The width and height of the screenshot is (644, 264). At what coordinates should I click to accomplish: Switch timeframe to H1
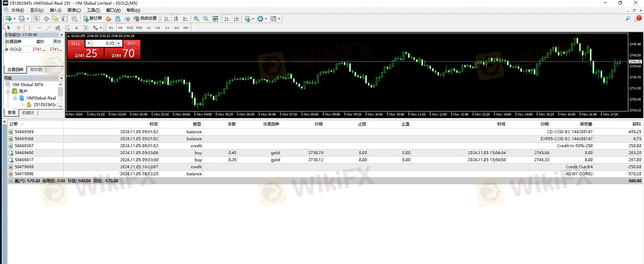(148, 28)
